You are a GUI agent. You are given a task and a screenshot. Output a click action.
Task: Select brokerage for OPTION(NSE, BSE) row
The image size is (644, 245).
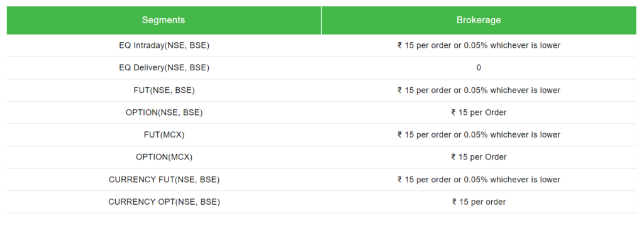pyautogui.click(x=479, y=112)
